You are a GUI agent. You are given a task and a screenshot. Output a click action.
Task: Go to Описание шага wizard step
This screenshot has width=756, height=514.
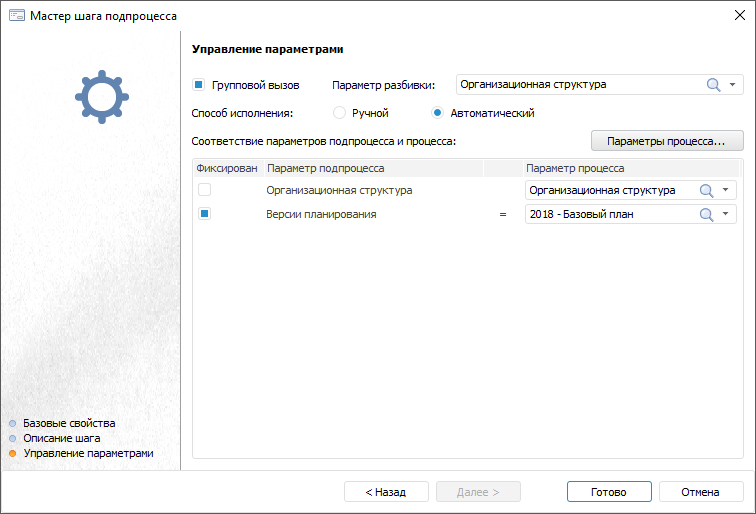61,438
